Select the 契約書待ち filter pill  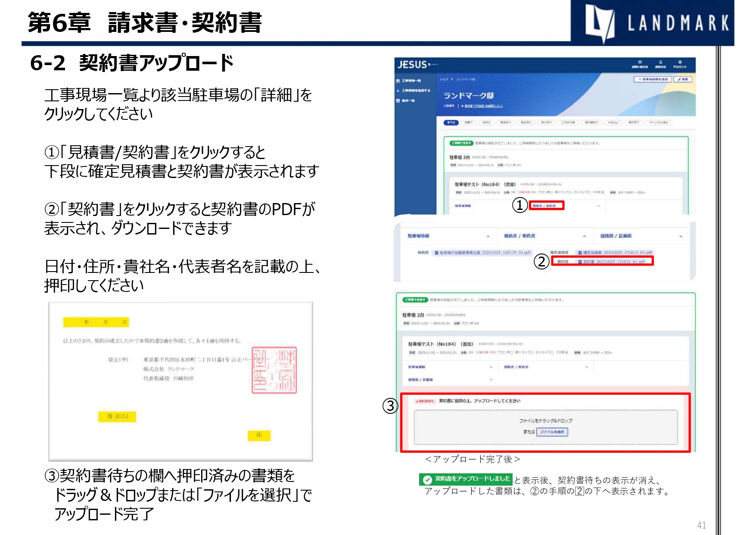(x=591, y=122)
